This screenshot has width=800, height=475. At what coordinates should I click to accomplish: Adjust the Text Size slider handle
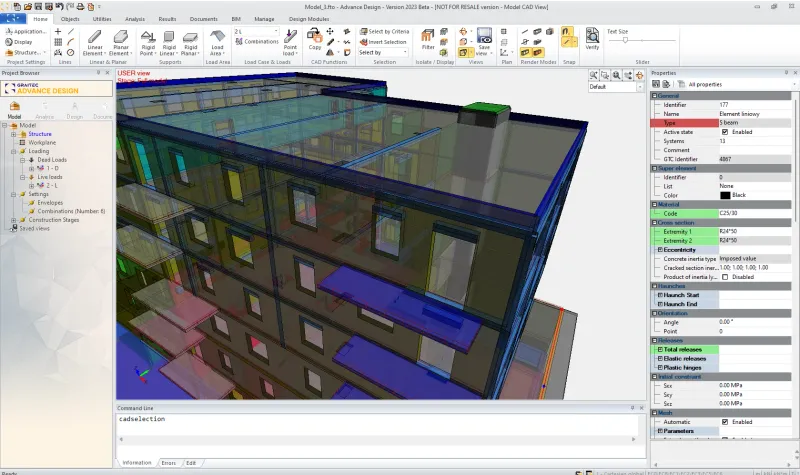pos(625,40)
